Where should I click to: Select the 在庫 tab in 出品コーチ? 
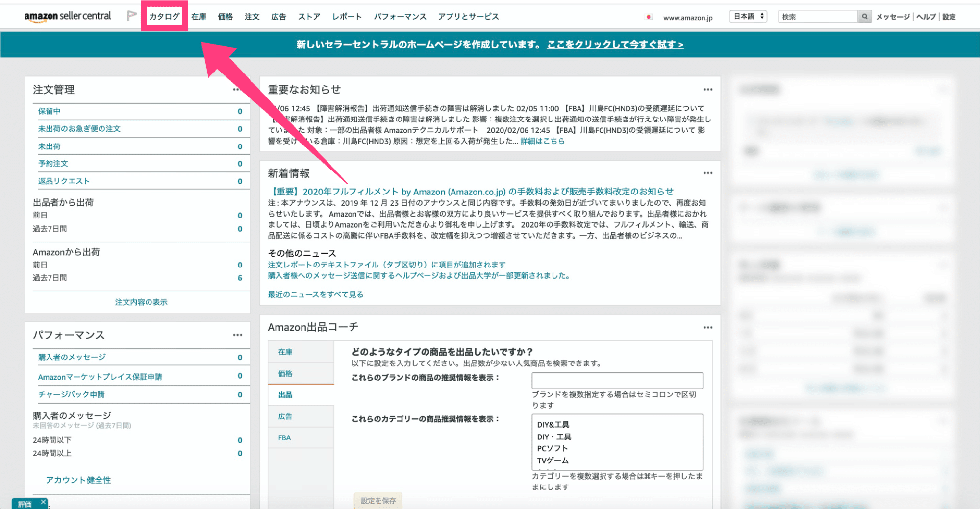[301, 352]
